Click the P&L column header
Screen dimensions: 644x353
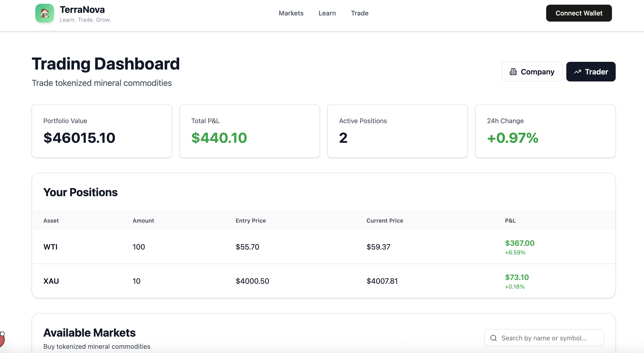click(510, 221)
